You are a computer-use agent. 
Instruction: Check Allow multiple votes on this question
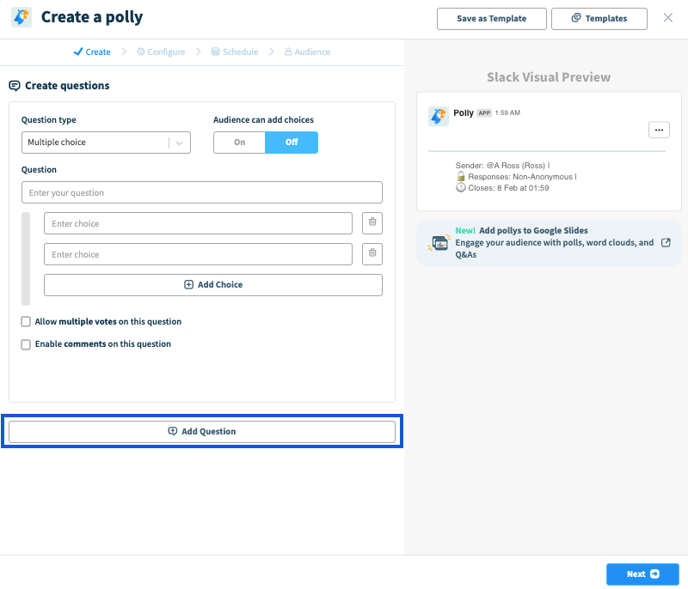(x=26, y=322)
